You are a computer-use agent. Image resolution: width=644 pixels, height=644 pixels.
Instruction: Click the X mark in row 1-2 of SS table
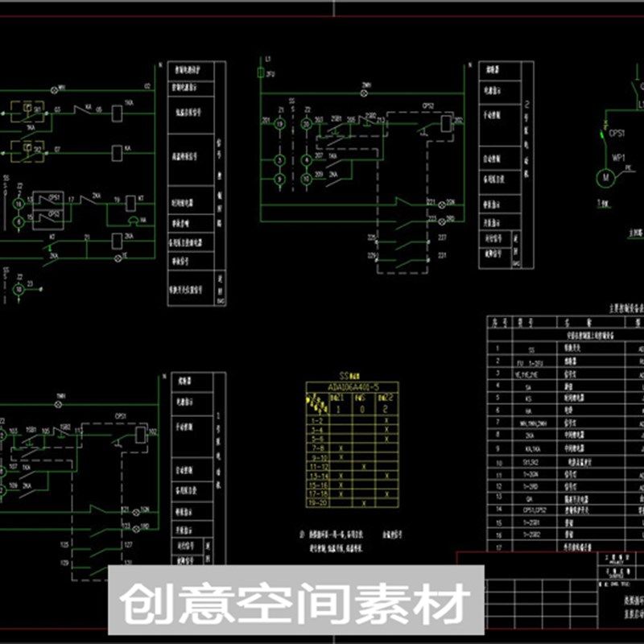(x=386, y=421)
